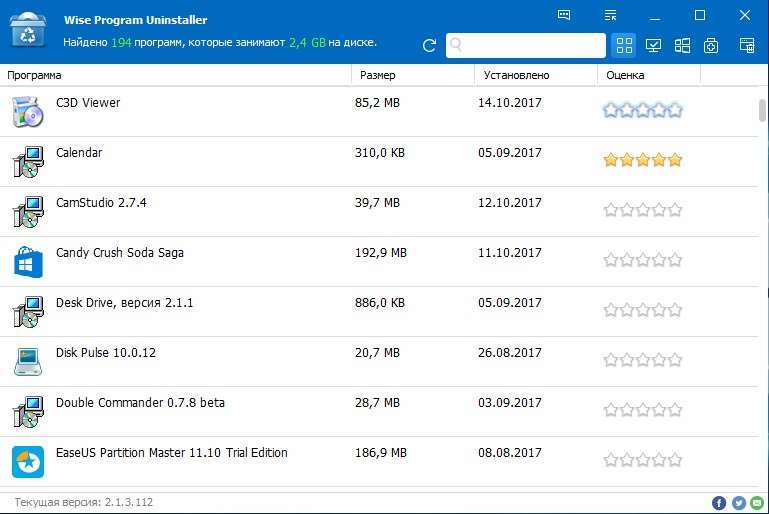Viewport: 769px width, 514px height.
Task: Switch to Windows universal apps view icon
Action: point(682,46)
